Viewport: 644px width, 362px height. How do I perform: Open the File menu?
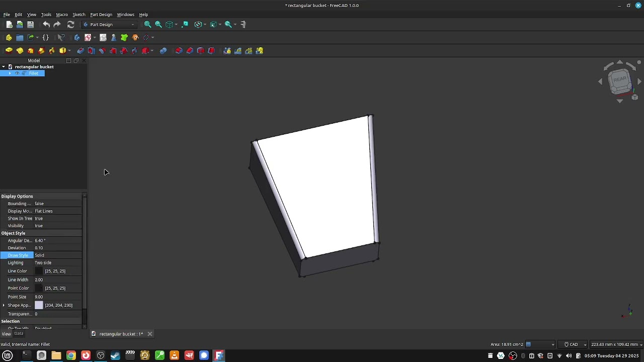pos(7,15)
